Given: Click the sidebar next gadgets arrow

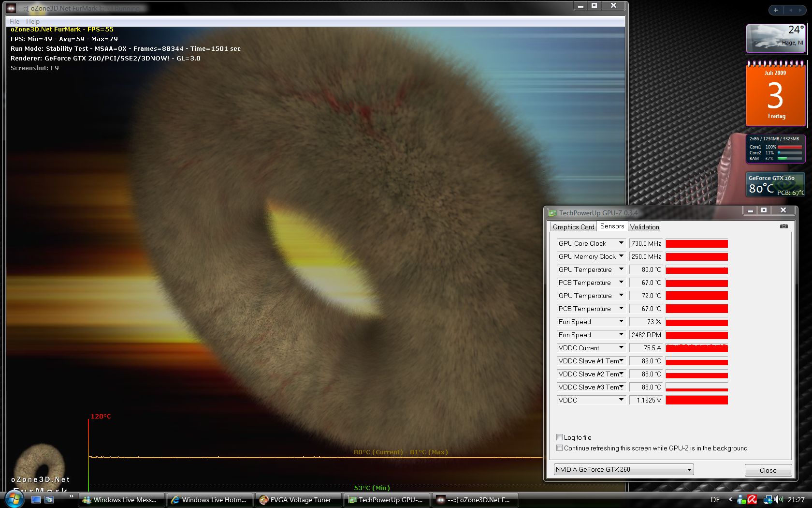Looking at the screenshot, I should tap(800, 10).
